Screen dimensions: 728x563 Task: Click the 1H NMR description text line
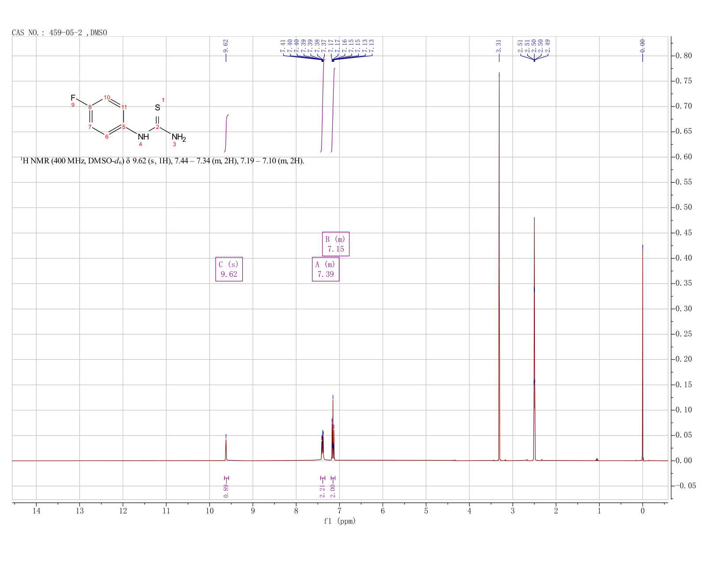coord(162,161)
